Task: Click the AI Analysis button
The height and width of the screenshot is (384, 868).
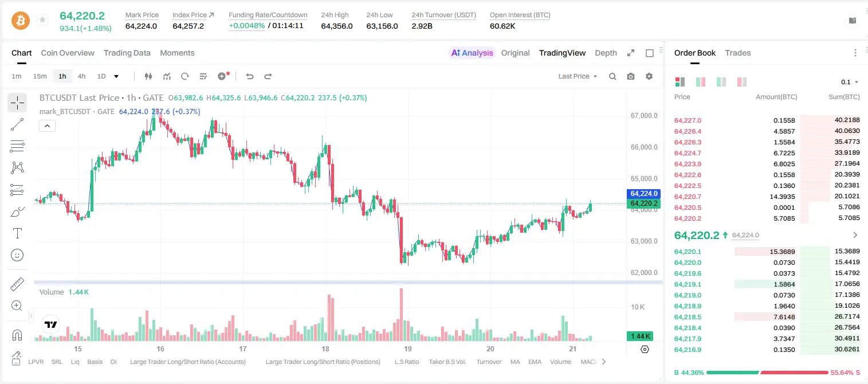Action: pos(472,53)
